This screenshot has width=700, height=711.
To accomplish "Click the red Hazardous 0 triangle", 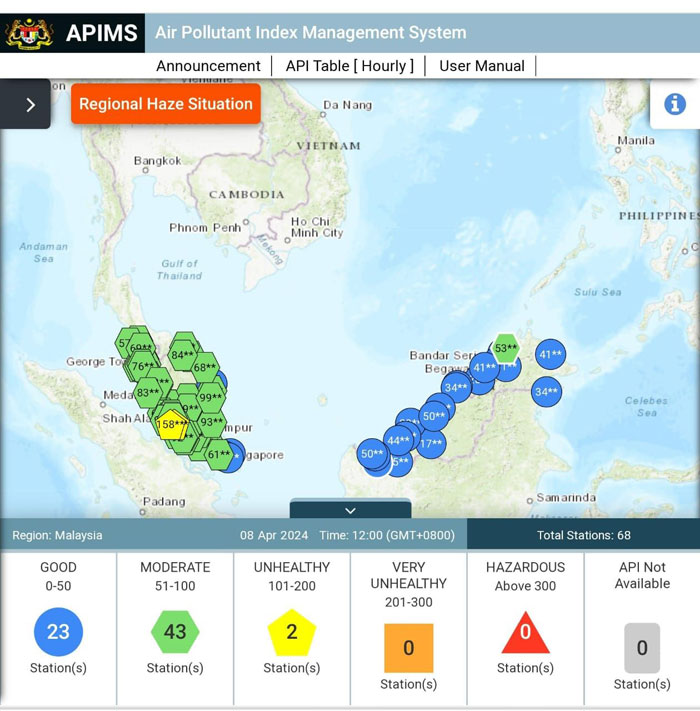I will [x=525, y=634].
